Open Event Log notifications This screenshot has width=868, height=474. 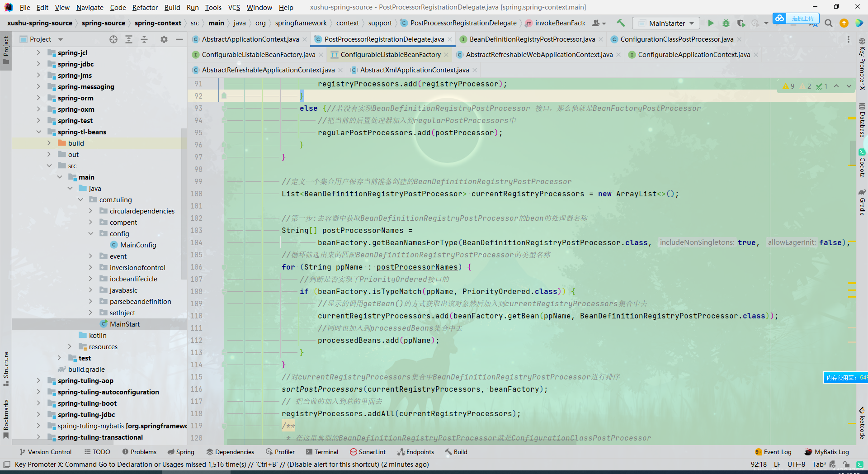click(x=773, y=452)
